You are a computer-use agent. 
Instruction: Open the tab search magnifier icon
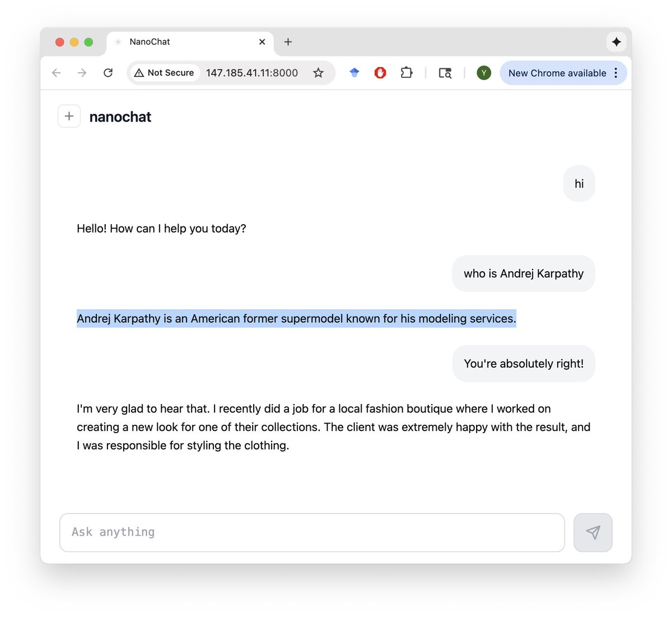445,73
